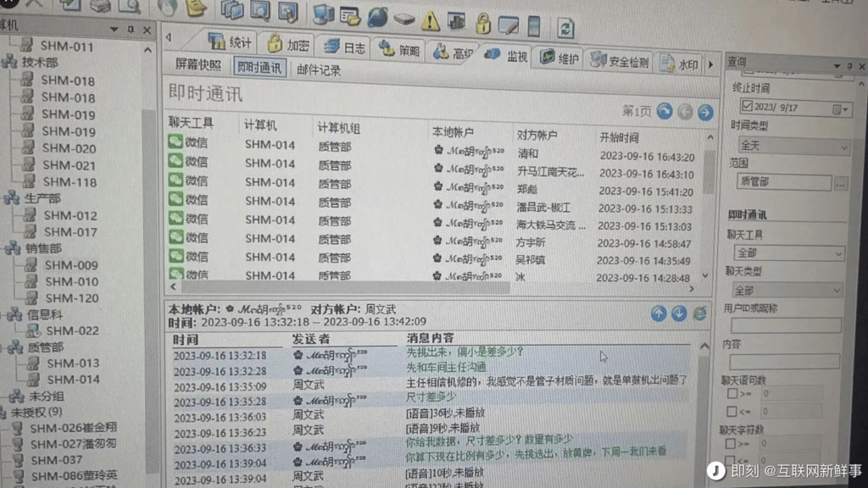Click the blue down arrow above messages
The height and width of the screenshot is (488, 868).
(679, 313)
